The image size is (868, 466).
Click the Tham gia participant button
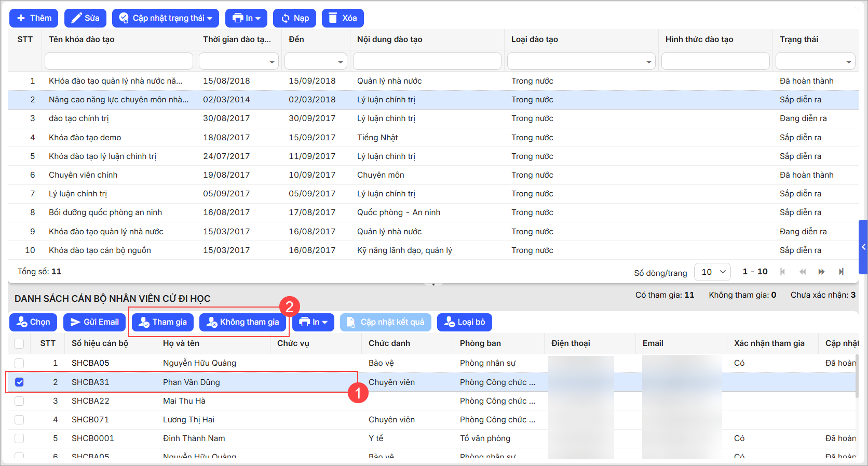point(162,322)
